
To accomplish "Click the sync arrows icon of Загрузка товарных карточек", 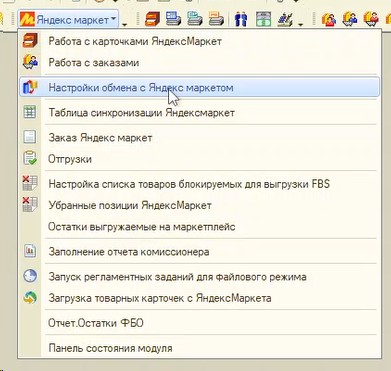I will (30, 298).
